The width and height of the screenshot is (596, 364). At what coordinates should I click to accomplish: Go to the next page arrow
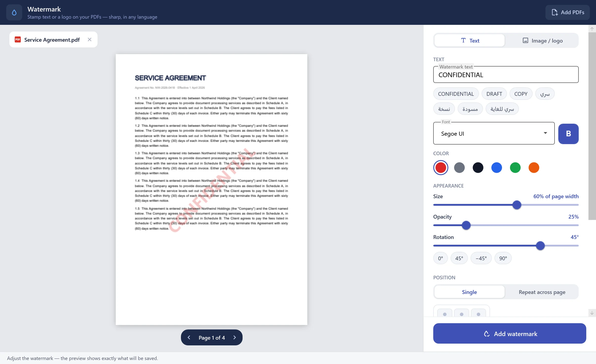click(x=234, y=337)
